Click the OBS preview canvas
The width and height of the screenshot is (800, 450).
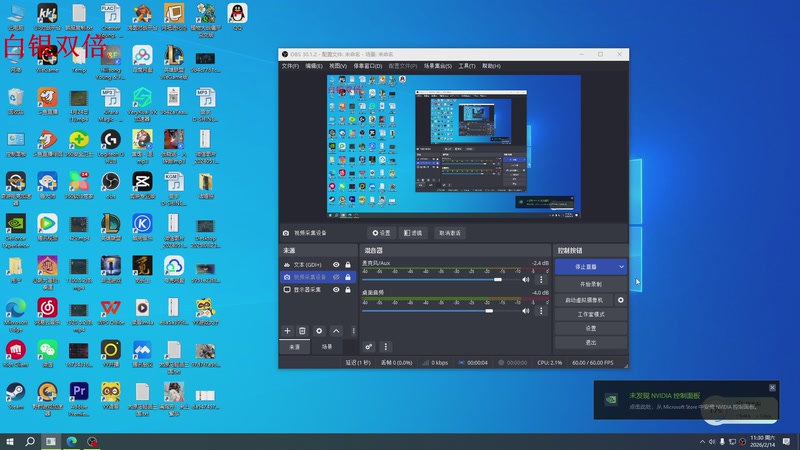[454, 146]
